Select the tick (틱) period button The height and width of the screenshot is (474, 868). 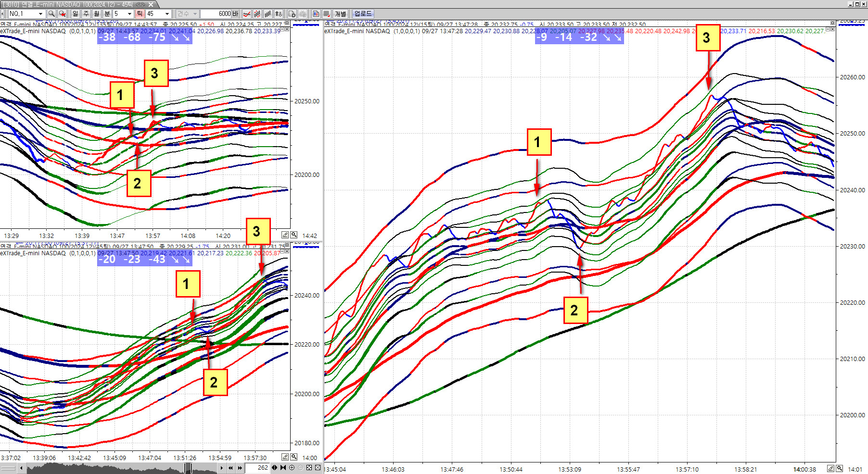[x=140, y=14]
